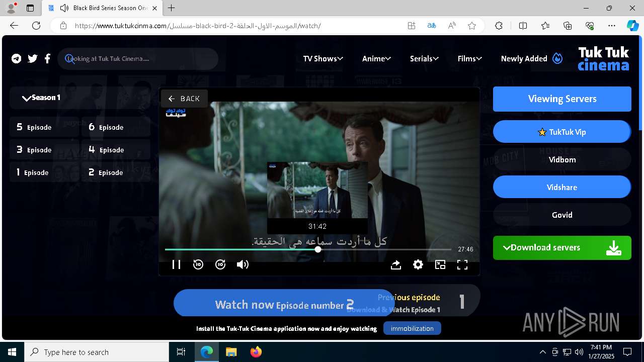Image resolution: width=644 pixels, height=362 pixels.
Task: Open the video share option
Action: click(396, 264)
